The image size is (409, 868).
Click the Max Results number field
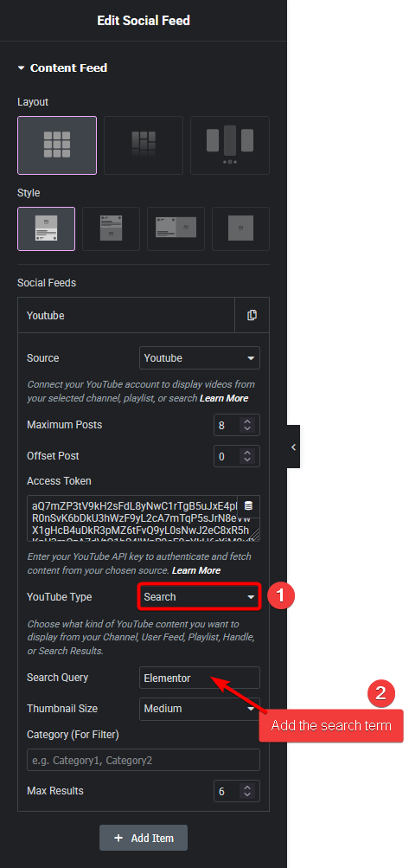pos(237,791)
